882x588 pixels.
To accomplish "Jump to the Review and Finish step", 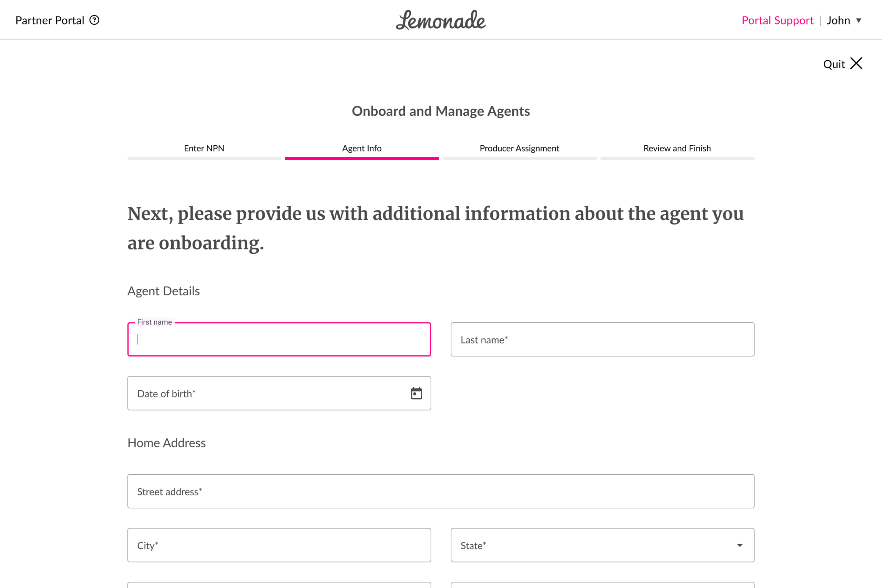I will [x=677, y=148].
